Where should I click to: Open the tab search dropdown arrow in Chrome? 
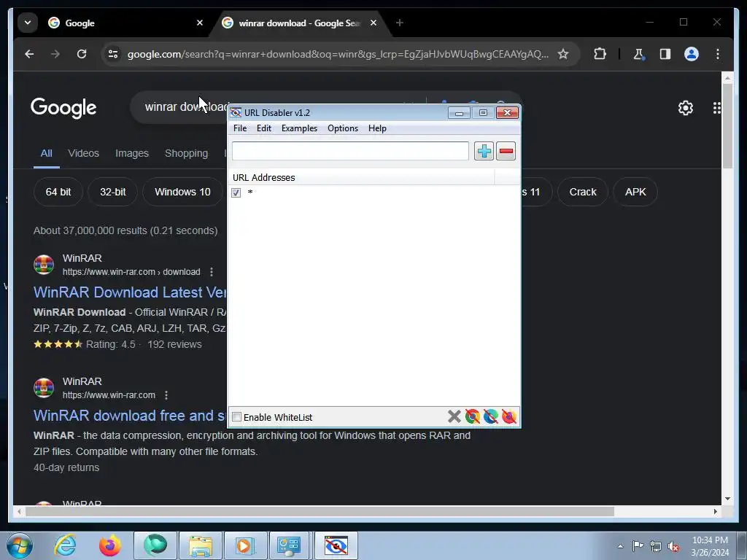[28, 23]
